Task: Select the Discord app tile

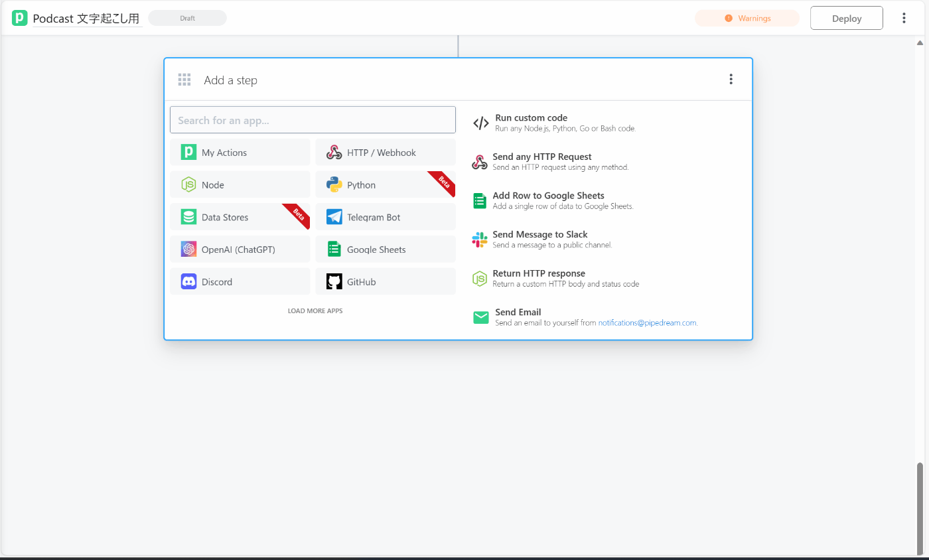Action: 240,281
